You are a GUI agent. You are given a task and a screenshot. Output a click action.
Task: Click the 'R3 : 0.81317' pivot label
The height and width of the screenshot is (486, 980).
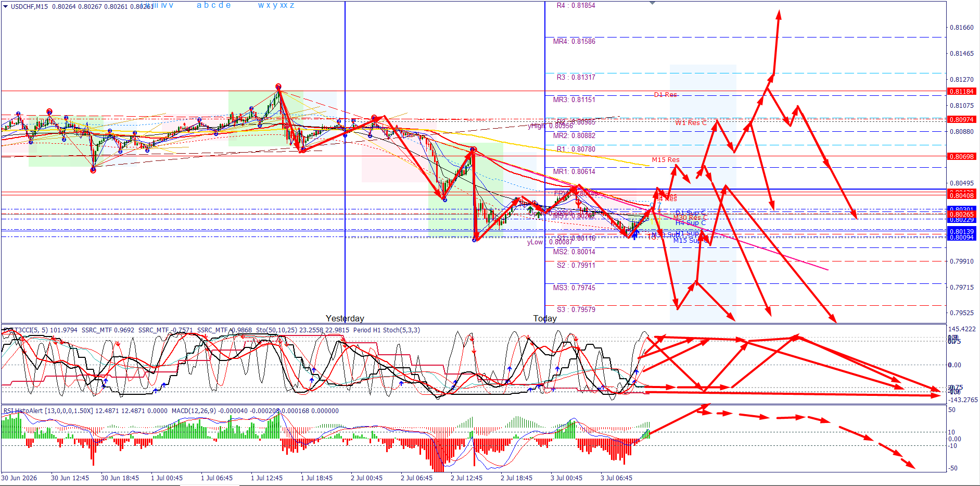click(576, 77)
